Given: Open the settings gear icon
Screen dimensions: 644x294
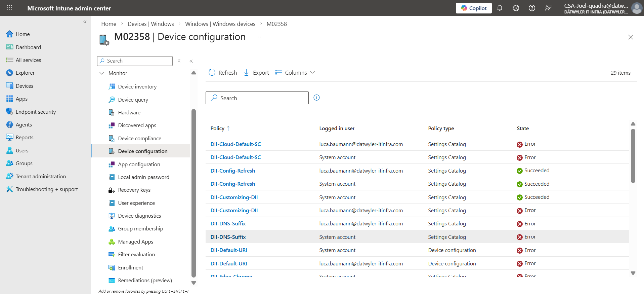Looking at the screenshot, I should point(516,8).
